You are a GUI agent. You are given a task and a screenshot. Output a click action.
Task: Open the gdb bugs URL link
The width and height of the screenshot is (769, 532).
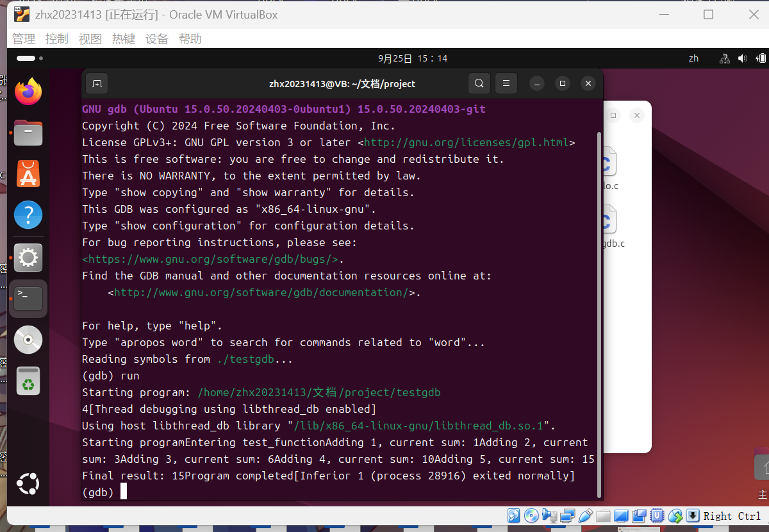(x=210, y=259)
